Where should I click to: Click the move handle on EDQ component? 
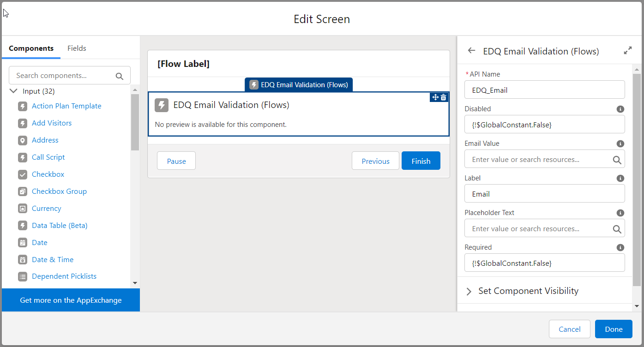(x=434, y=97)
